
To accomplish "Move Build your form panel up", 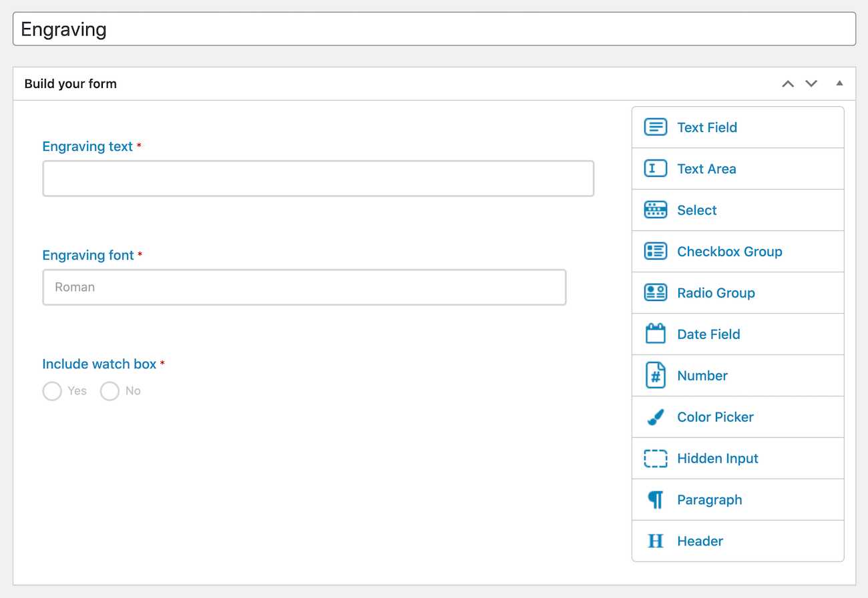I will [788, 83].
